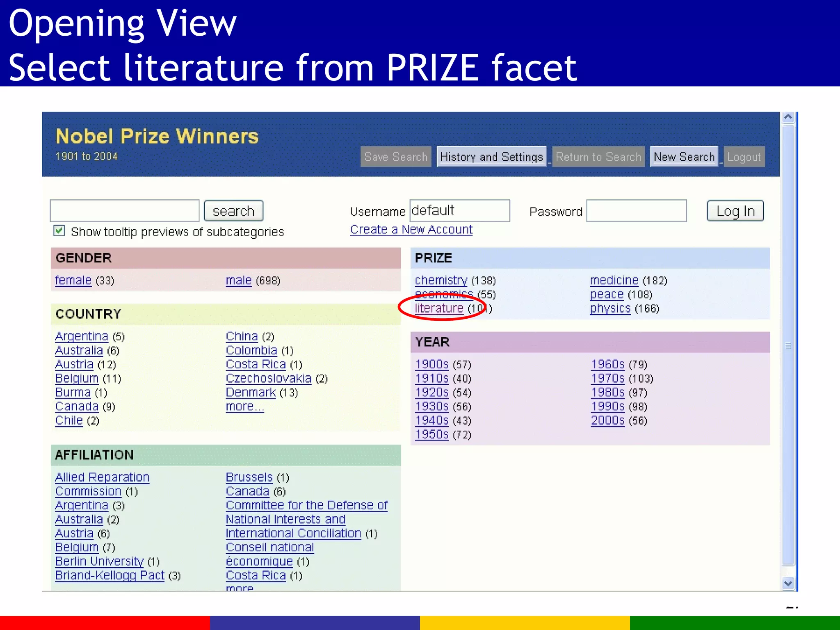Open Conseil national économique affiliation
This screenshot has height=630, width=840.
coord(270,554)
